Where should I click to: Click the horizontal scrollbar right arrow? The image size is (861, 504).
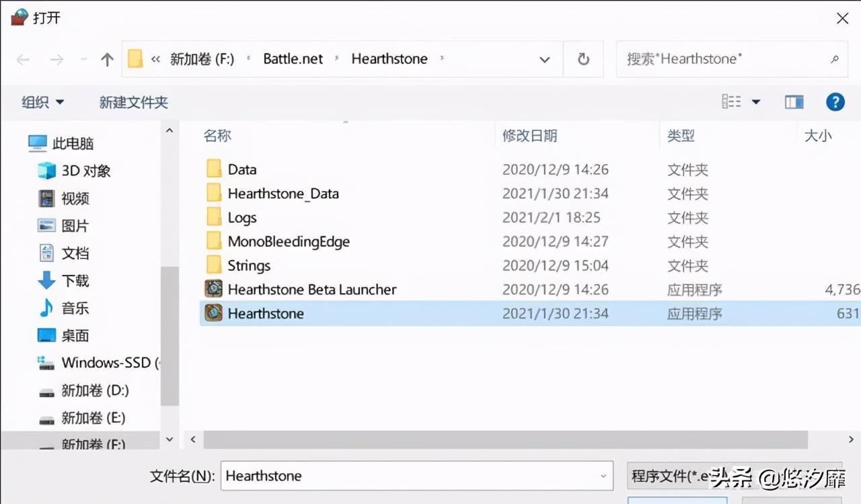pos(852,439)
